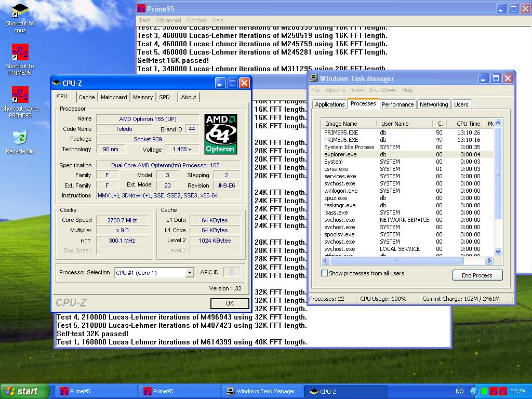Open Applications tab in Task Manager
The image size is (532, 399).
[329, 104]
